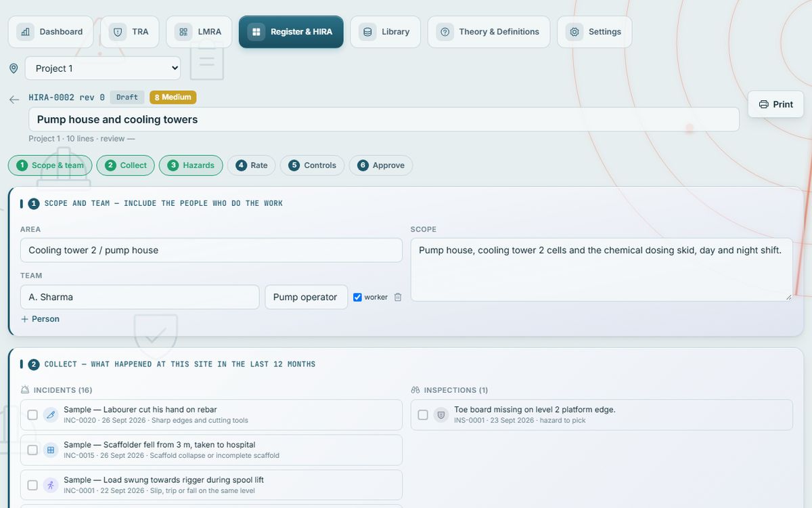Click the location pin icon next to Project 1
This screenshot has width=812, height=508.
(14, 68)
